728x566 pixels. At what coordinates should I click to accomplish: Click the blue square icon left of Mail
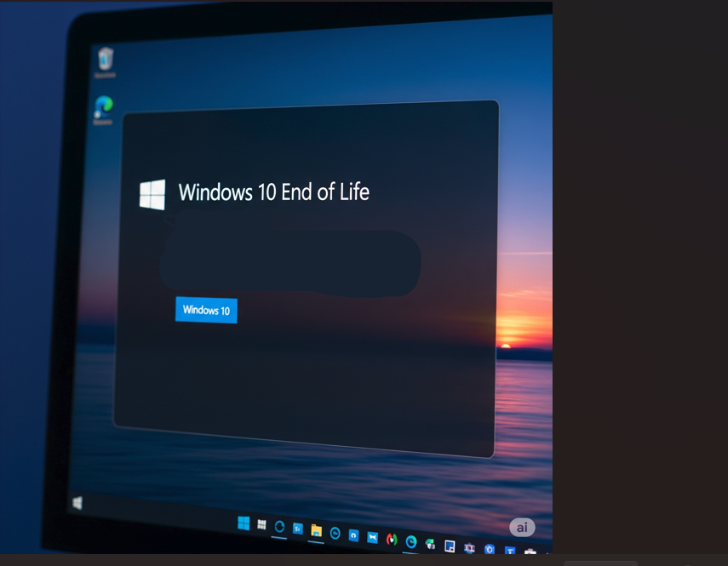353,535
